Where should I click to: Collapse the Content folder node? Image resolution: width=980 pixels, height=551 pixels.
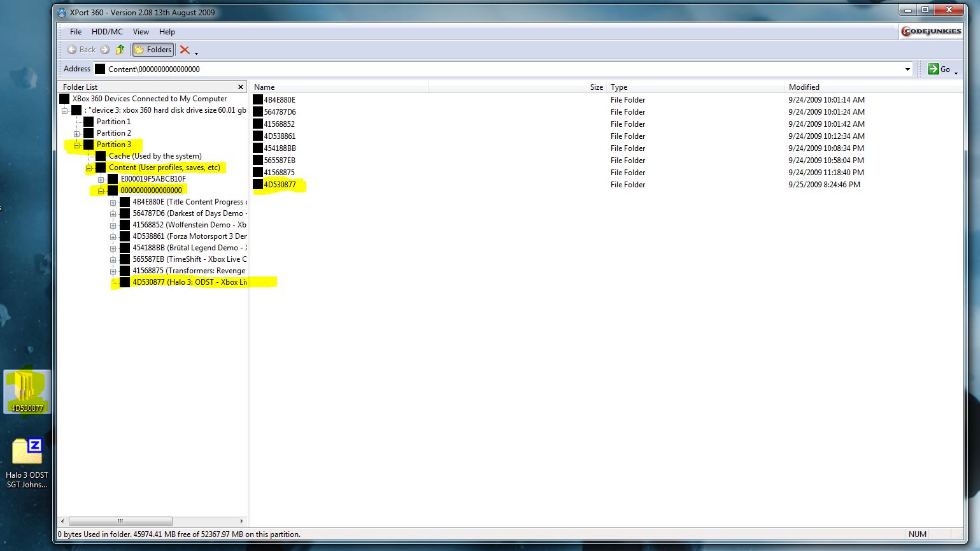click(x=89, y=168)
